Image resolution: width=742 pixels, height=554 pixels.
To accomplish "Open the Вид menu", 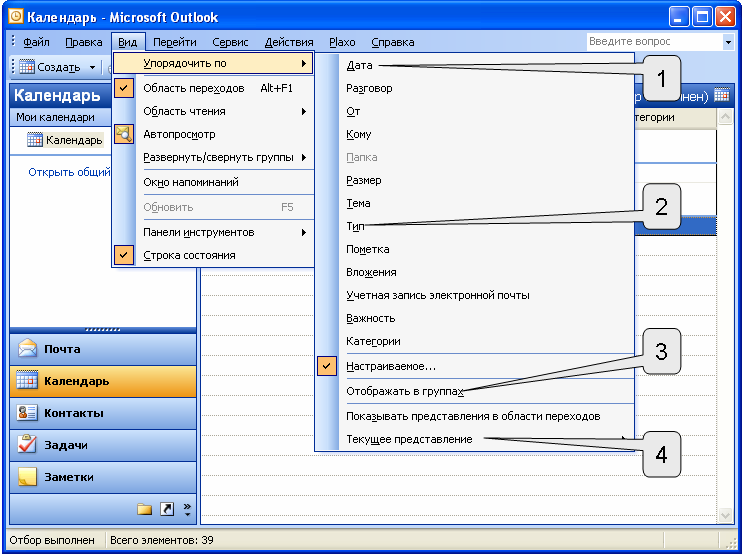I will (128, 42).
